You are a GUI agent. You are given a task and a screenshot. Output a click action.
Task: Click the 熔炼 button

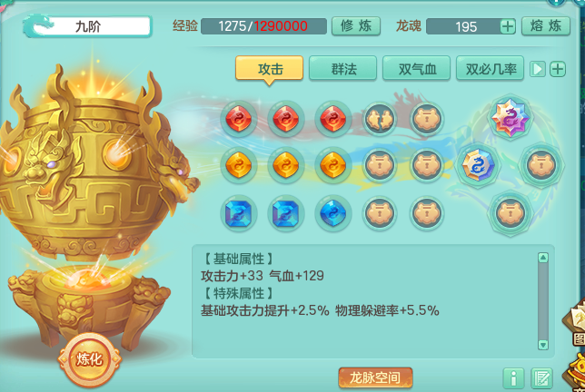coord(545,26)
